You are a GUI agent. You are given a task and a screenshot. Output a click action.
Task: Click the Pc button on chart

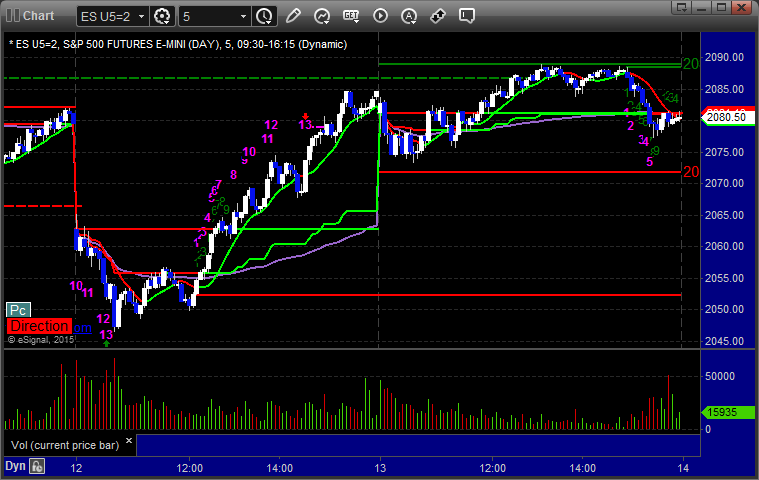pyautogui.click(x=18, y=310)
